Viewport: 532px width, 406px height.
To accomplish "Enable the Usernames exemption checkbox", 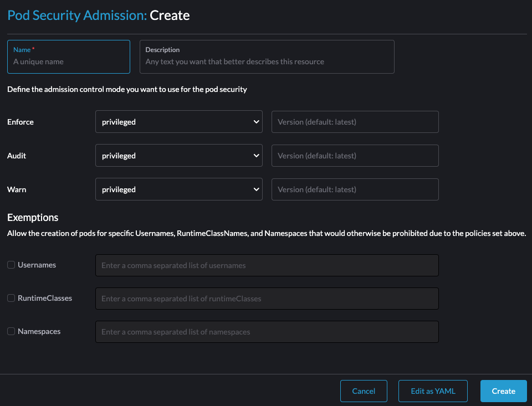I will coord(11,265).
